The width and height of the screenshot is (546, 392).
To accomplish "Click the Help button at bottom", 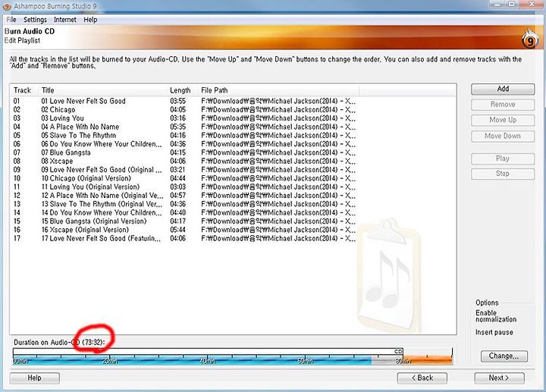I will 34,378.
